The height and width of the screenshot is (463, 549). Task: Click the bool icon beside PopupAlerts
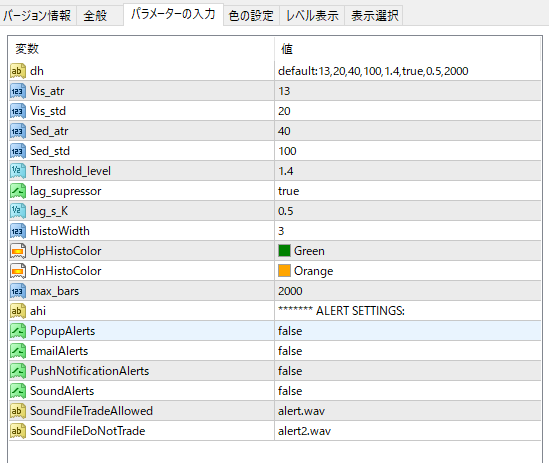[x=18, y=331]
